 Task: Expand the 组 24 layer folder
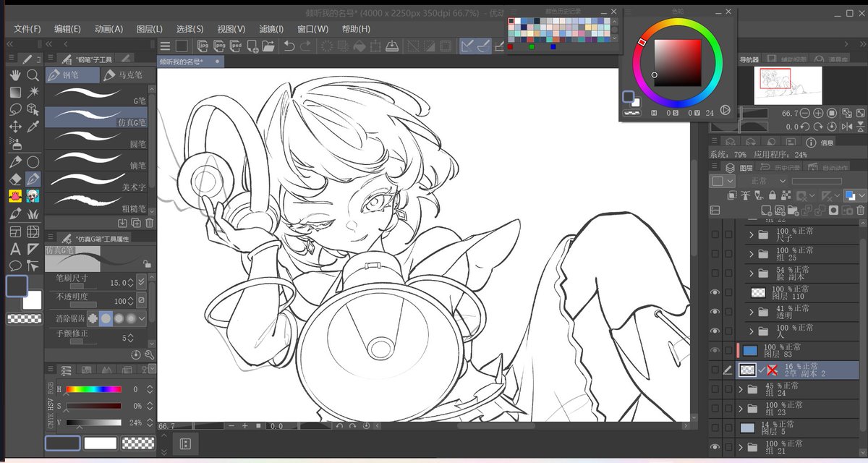[x=740, y=389]
